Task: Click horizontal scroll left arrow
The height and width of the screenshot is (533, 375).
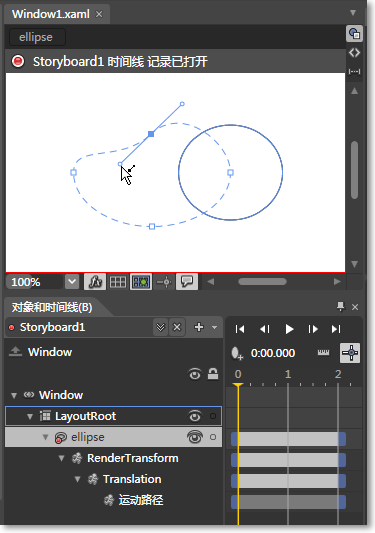Action: [211, 281]
